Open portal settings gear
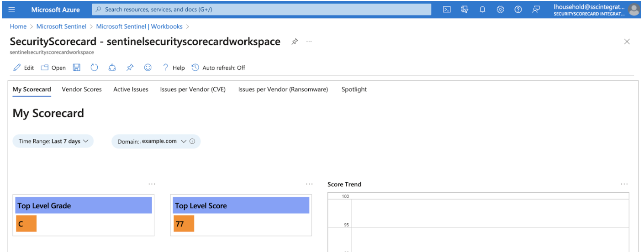 pos(500,9)
